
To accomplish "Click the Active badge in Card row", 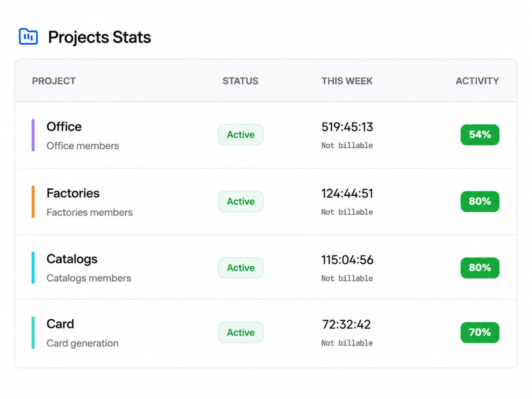I will (x=241, y=332).
